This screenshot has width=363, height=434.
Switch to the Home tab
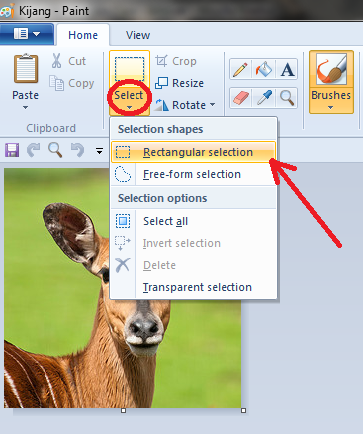(83, 35)
